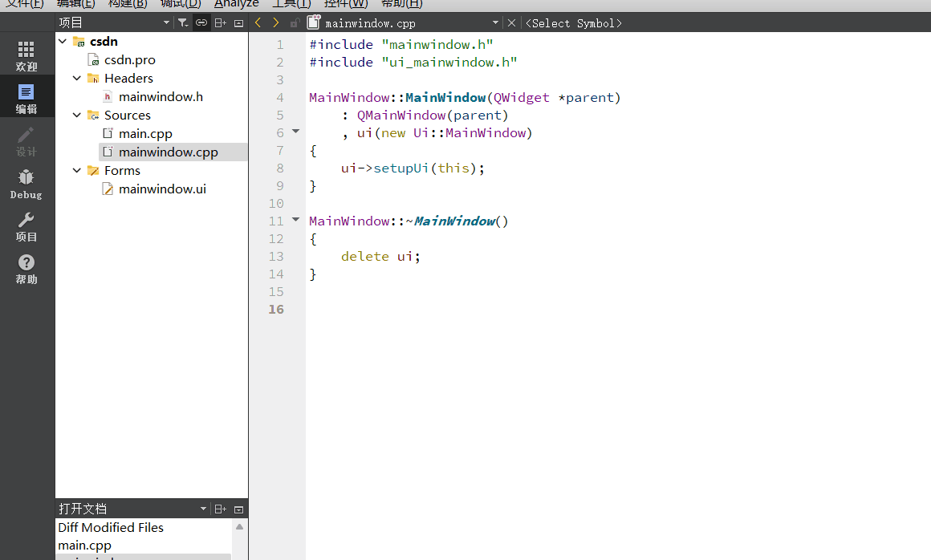Click the Forms folder label
931x560 pixels.
click(122, 170)
